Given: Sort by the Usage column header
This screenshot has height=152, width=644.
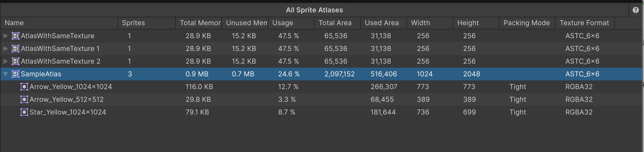Looking at the screenshot, I should click(x=283, y=23).
